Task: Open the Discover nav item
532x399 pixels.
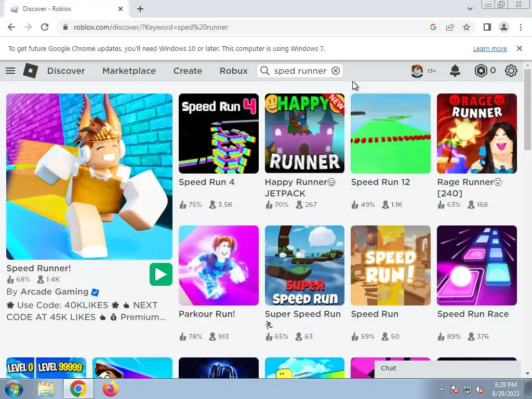Action: pyautogui.click(x=66, y=71)
